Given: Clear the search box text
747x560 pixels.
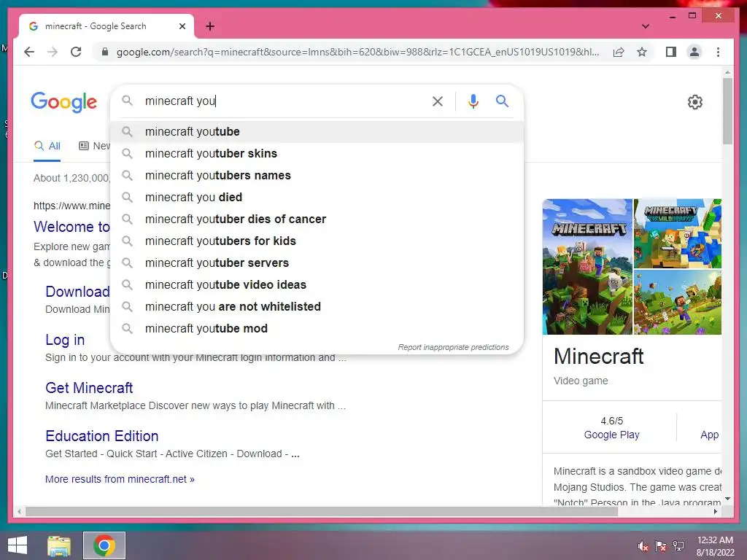Looking at the screenshot, I should pyautogui.click(x=438, y=101).
